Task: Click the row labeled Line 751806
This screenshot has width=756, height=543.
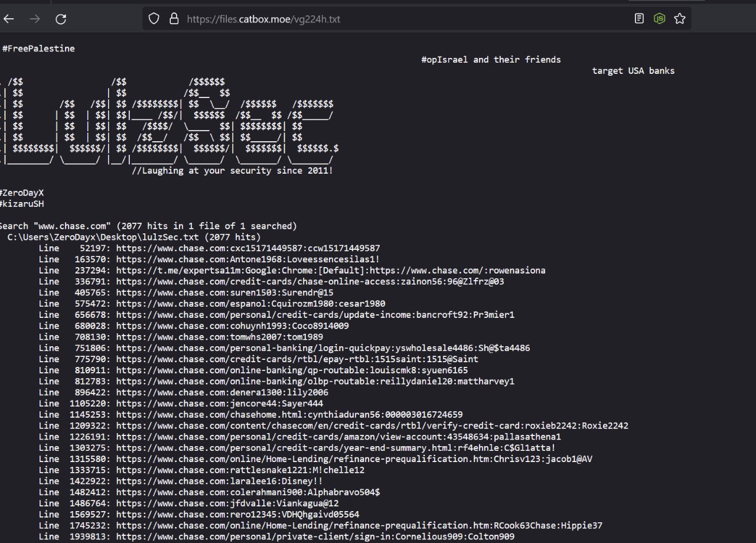Action: click(x=284, y=348)
